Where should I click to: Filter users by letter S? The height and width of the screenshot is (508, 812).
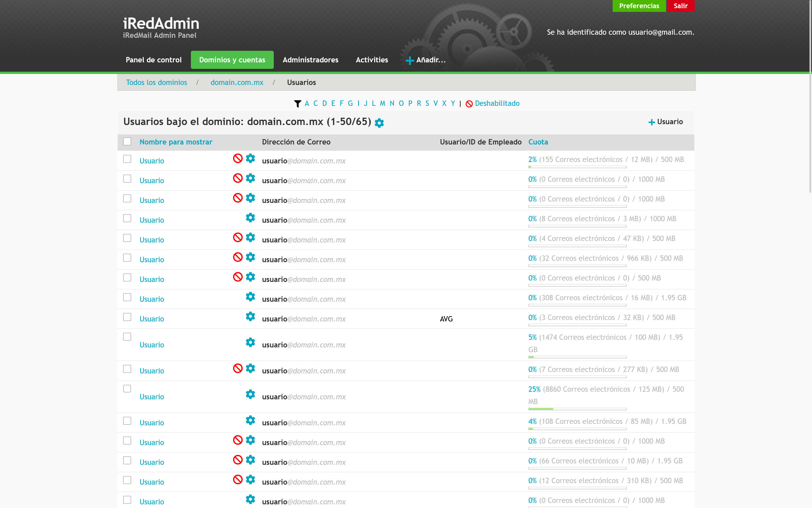click(427, 104)
